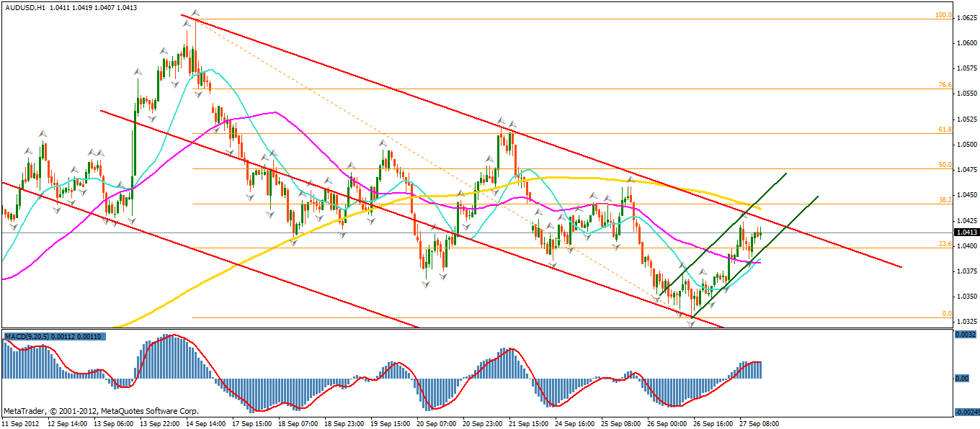
Task: Click the Fibonacci 61.8 level label
Action: click(945, 130)
